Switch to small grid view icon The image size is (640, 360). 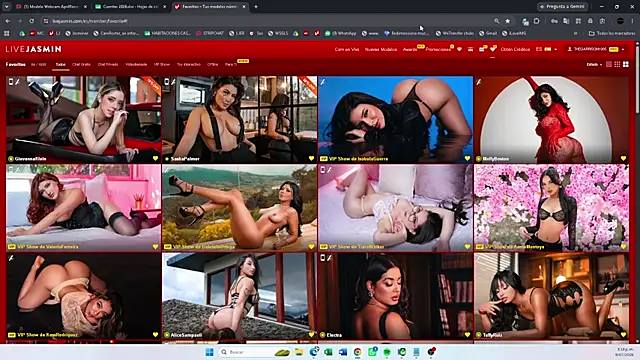click(x=617, y=64)
